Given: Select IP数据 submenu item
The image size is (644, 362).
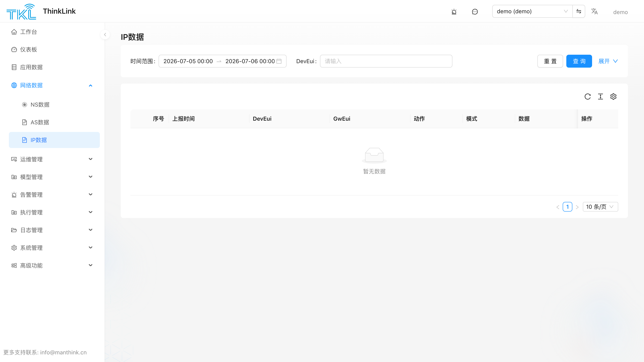Looking at the screenshot, I should pos(54,140).
